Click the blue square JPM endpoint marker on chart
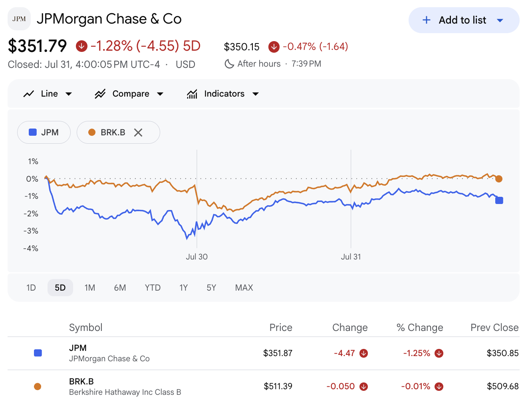Image resolution: width=532 pixels, height=404 pixels. point(499,200)
